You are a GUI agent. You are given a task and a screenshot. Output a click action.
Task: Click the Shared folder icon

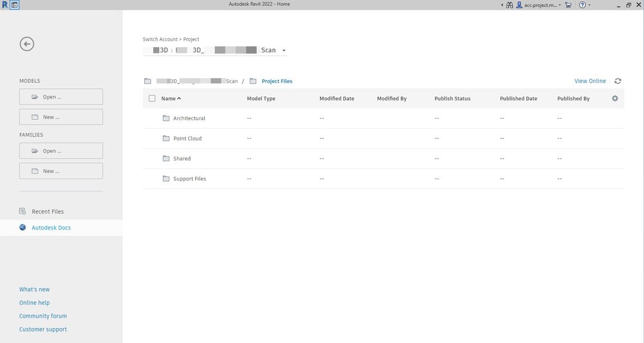click(x=166, y=159)
